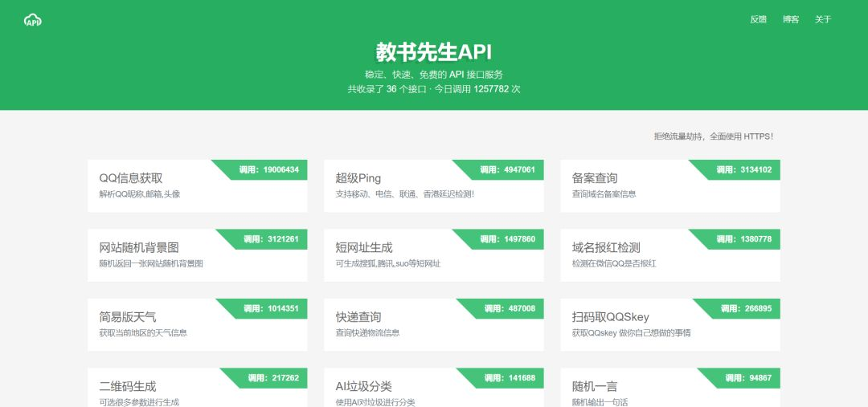868x407 pixels.
Task: Click the 稳定、快速、免费的 API 接口服务 subtitle
Action: pos(434,75)
